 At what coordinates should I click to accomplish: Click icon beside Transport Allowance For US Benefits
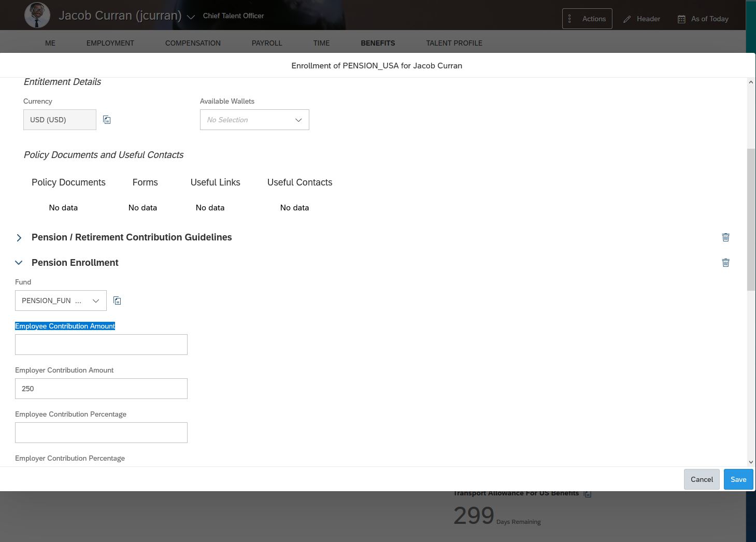tap(587, 494)
